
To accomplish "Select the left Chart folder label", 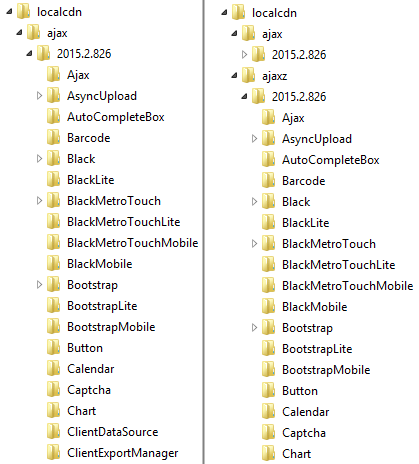I will point(82,411).
